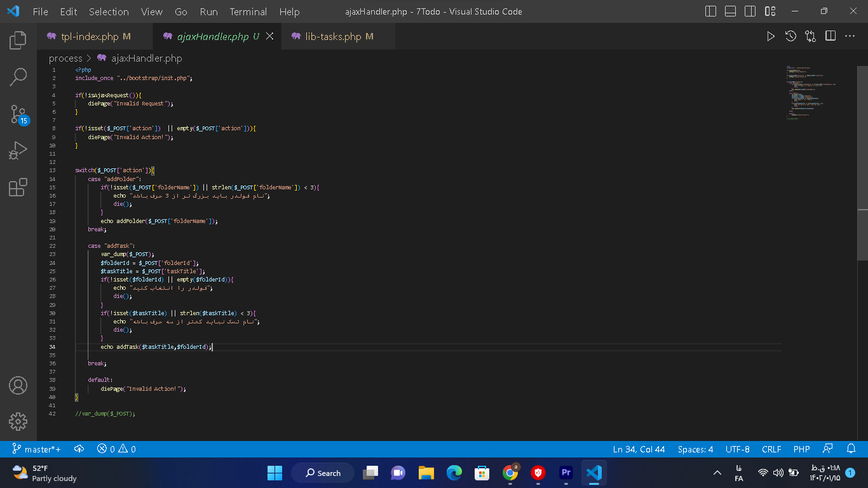Open the Extensions view
Screen dimensions: 868x488
(x=18, y=187)
